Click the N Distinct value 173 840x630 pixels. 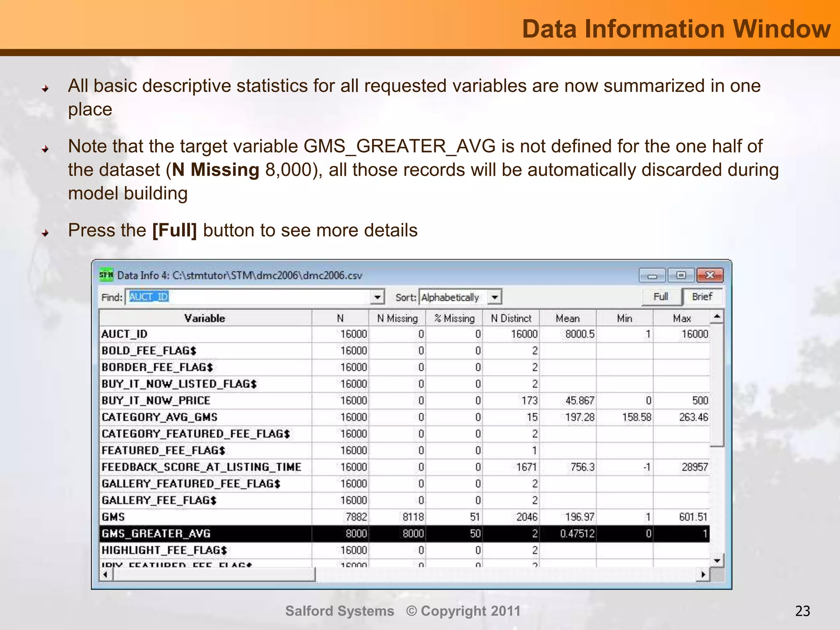[530, 401]
